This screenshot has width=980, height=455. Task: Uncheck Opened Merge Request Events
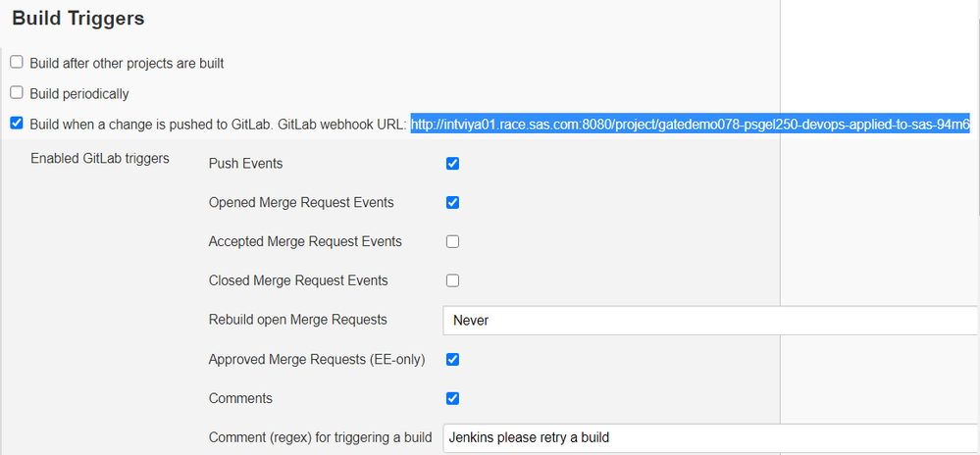click(452, 203)
